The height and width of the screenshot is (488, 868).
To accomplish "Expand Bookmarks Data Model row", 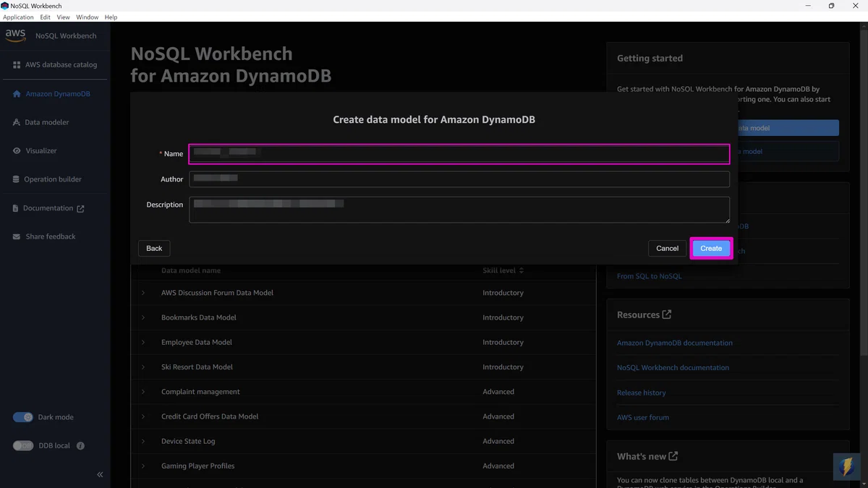I will click(143, 317).
